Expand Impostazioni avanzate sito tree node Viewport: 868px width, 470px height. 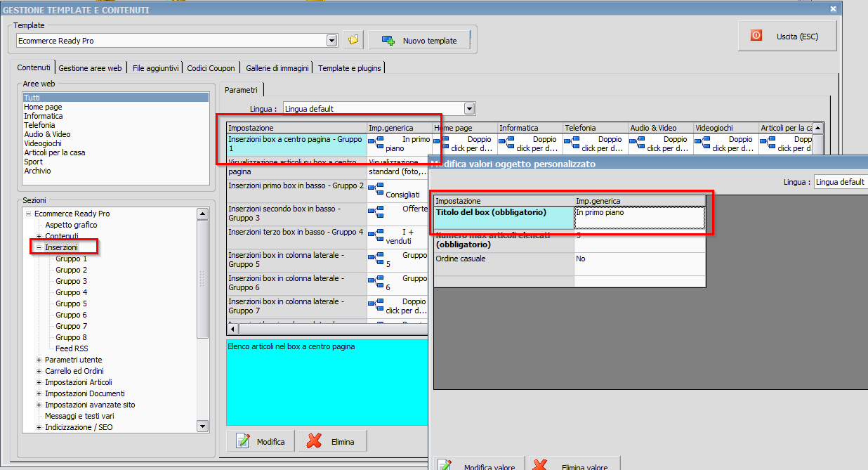pyautogui.click(x=39, y=405)
